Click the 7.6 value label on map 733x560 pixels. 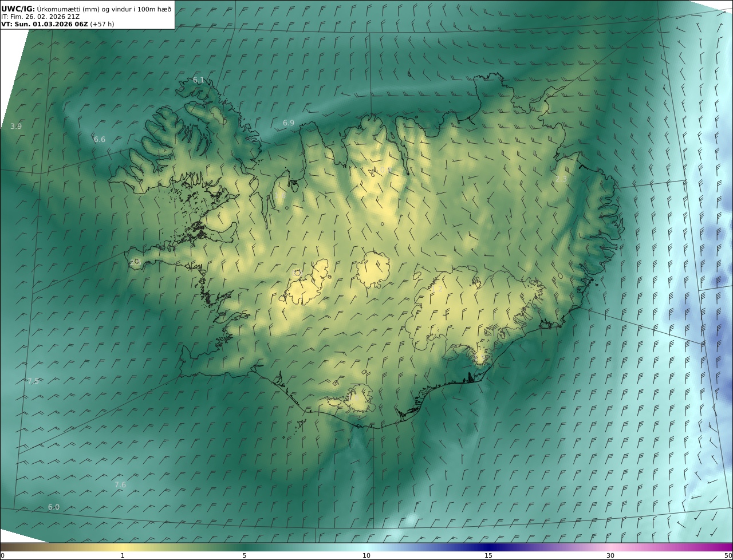[x=120, y=484]
